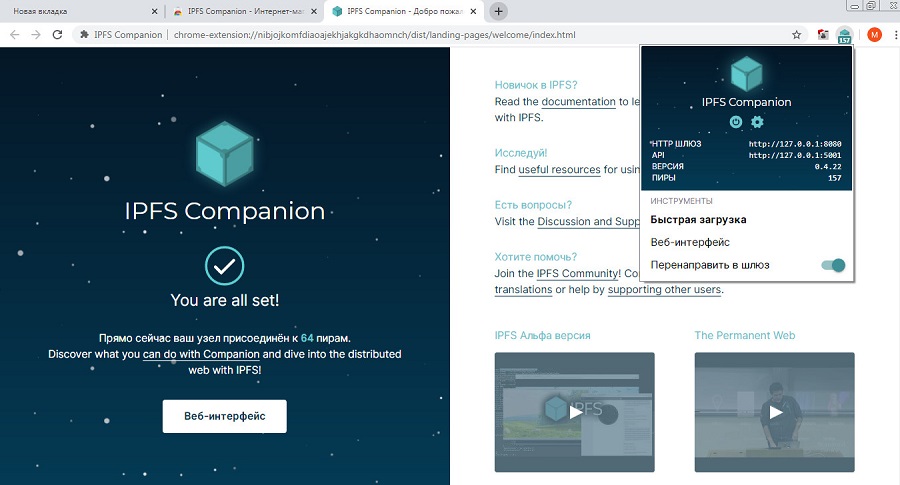Click the version value 0.4.22
The width and height of the screenshot is (900, 485).
[828, 166]
